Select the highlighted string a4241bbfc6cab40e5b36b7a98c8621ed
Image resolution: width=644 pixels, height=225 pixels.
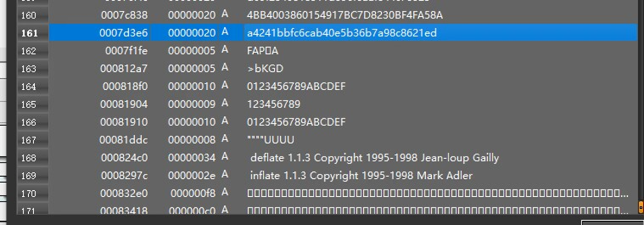click(x=342, y=33)
